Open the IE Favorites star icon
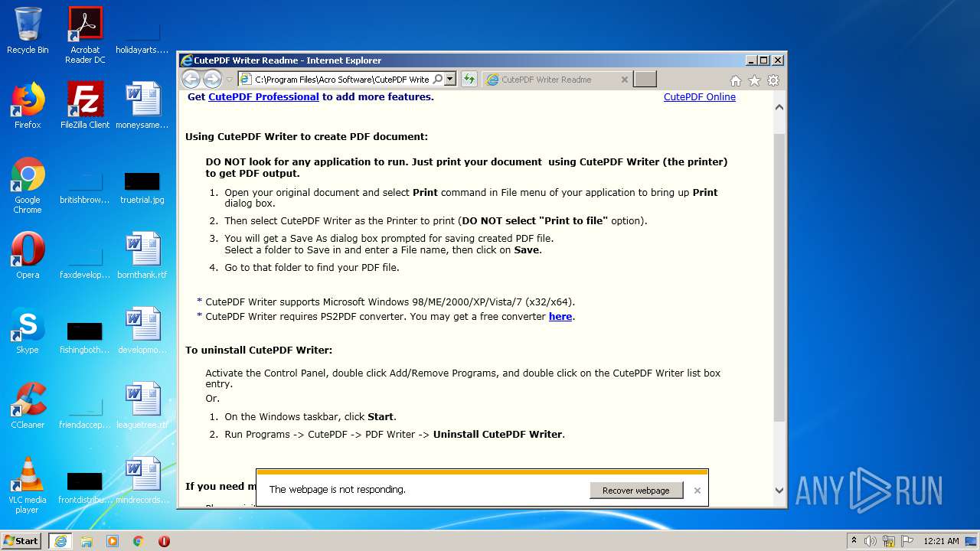 tap(754, 80)
